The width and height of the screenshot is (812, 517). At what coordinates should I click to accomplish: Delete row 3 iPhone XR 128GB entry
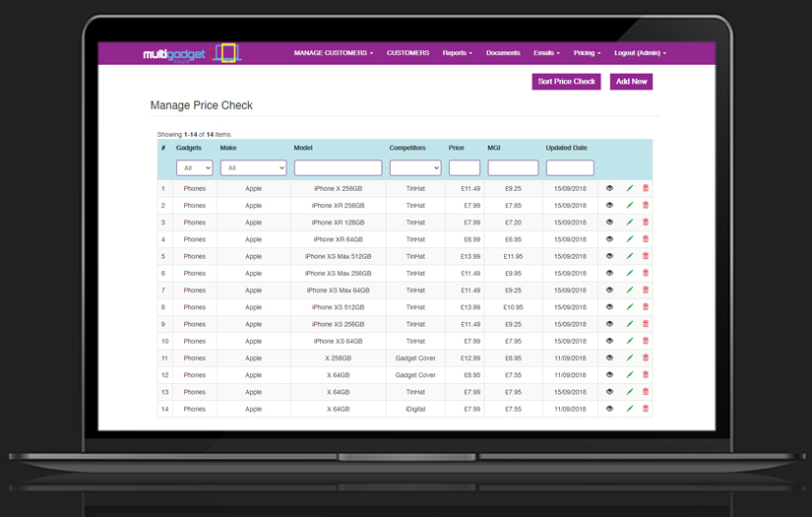click(x=646, y=223)
